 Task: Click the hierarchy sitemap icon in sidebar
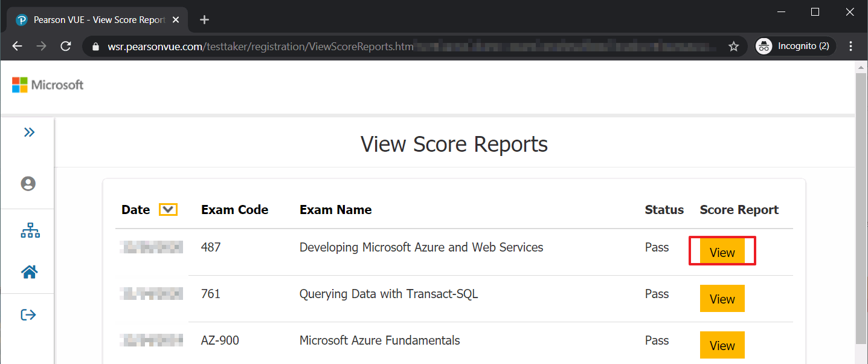point(30,231)
